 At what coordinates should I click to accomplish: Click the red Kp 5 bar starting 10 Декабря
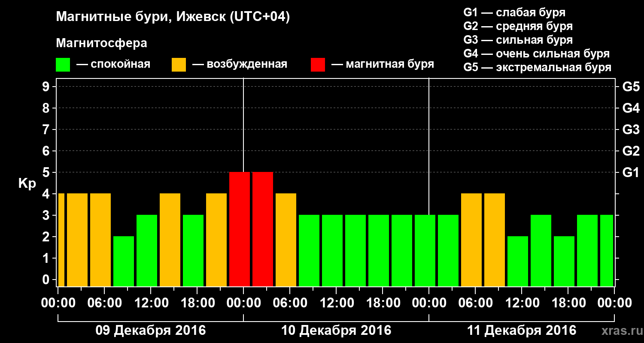(263, 229)
